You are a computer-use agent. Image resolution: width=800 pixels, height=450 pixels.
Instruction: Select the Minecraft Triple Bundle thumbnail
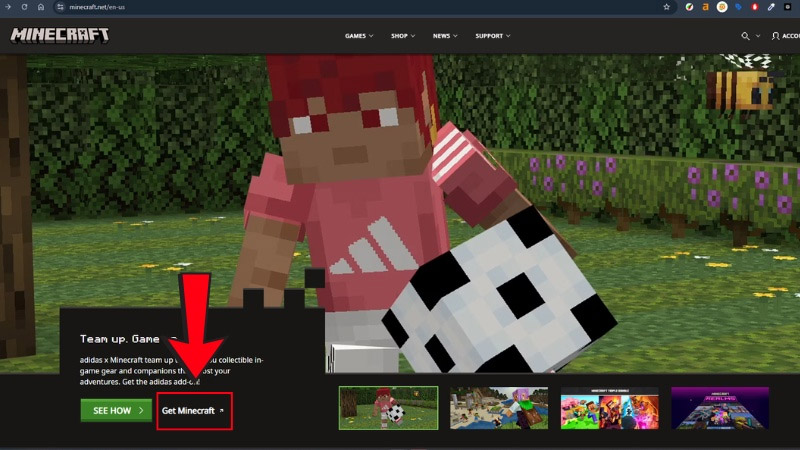(610, 408)
